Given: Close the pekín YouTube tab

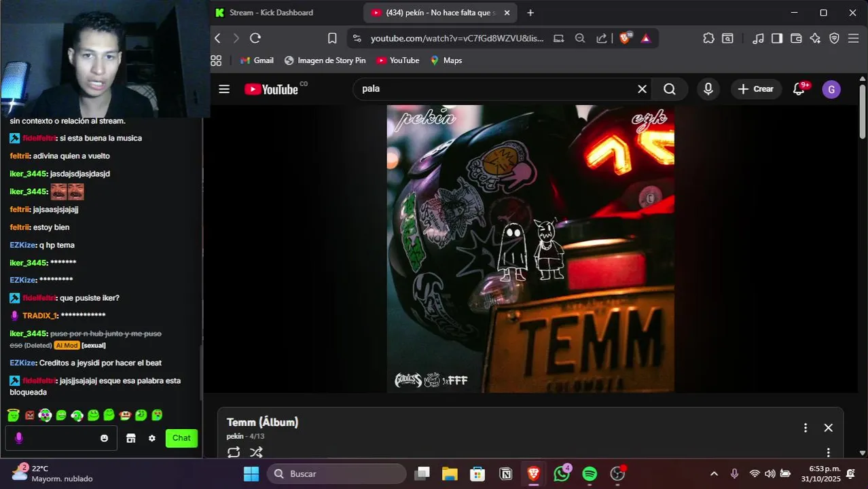Looking at the screenshot, I should [x=508, y=12].
